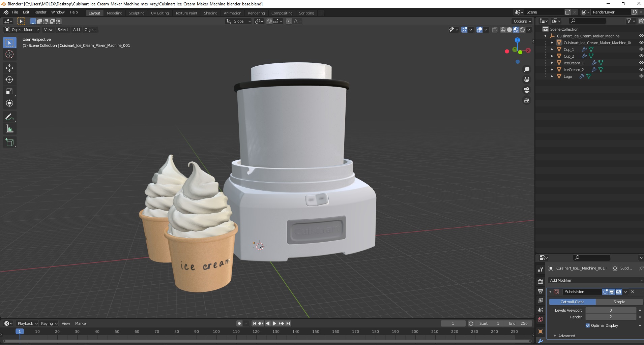Uncheck the Optimal Display checkbox

tap(588, 325)
